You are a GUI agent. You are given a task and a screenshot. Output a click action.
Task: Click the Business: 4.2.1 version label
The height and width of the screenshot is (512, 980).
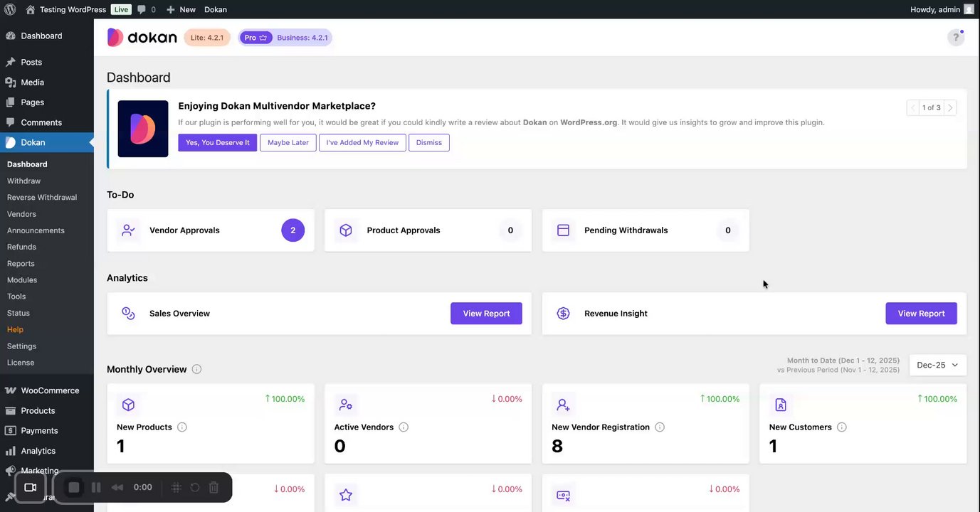click(302, 38)
